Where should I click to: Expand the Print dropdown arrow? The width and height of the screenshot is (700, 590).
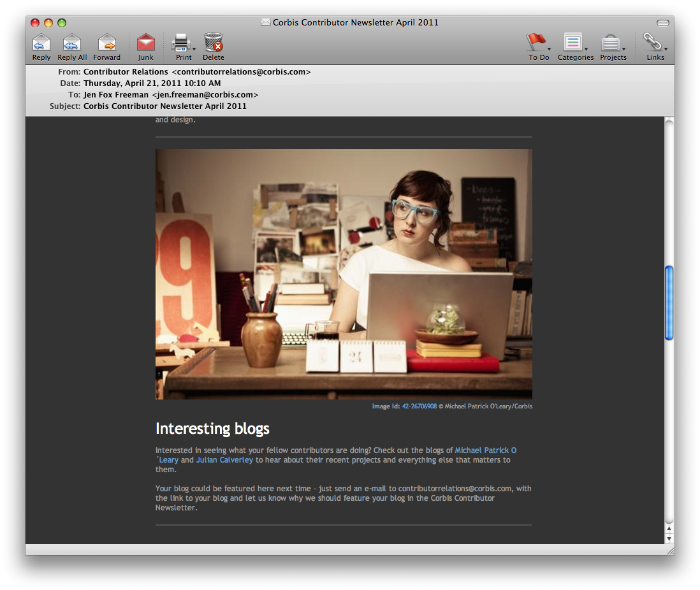pyautogui.click(x=194, y=49)
